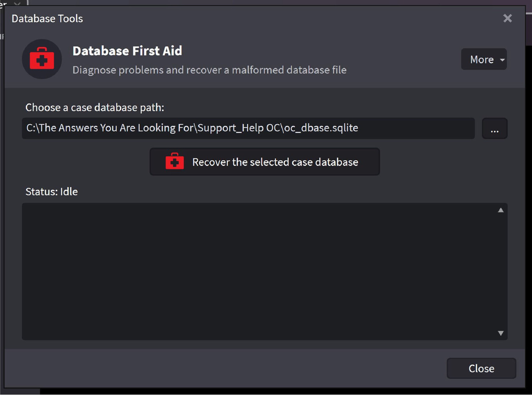
Task: Click the Status: Idle label
Action: click(51, 191)
